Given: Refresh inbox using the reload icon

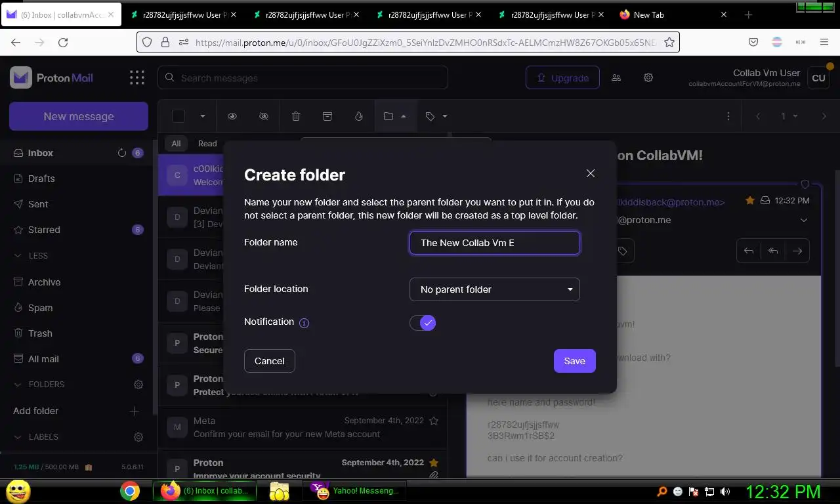Looking at the screenshot, I should pos(121,153).
